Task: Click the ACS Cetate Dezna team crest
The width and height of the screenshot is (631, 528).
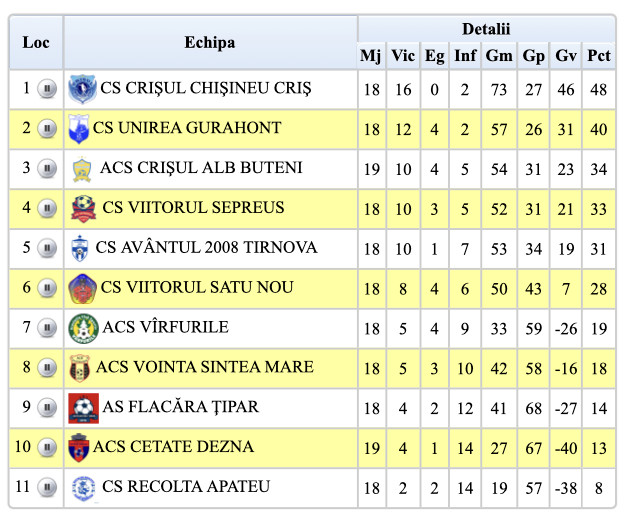Action: [79, 448]
